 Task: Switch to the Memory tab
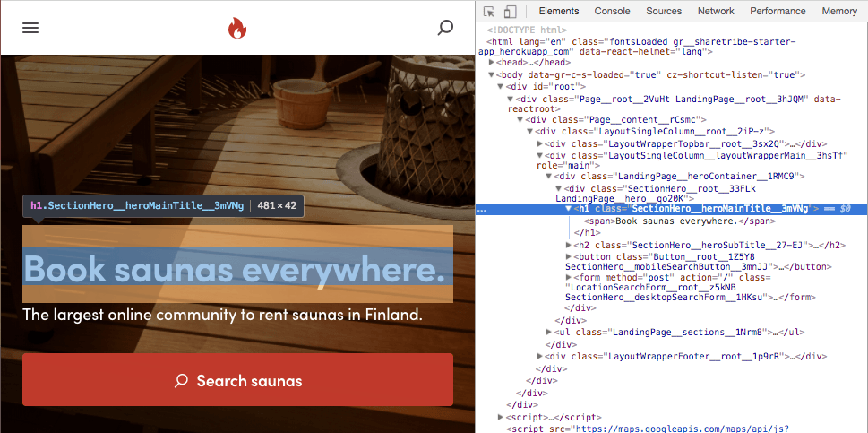pyautogui.click(x=839, y=12)
